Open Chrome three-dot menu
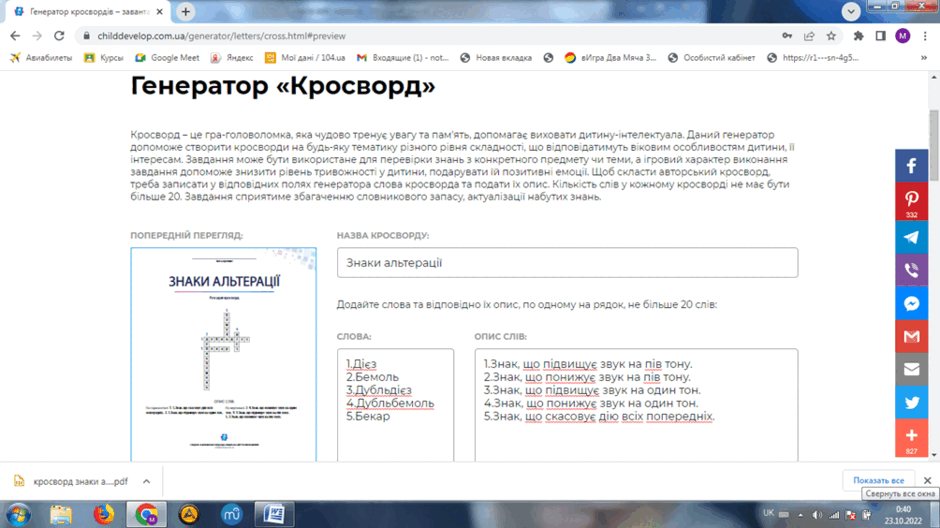940x528 pixels. click(925, 36)
